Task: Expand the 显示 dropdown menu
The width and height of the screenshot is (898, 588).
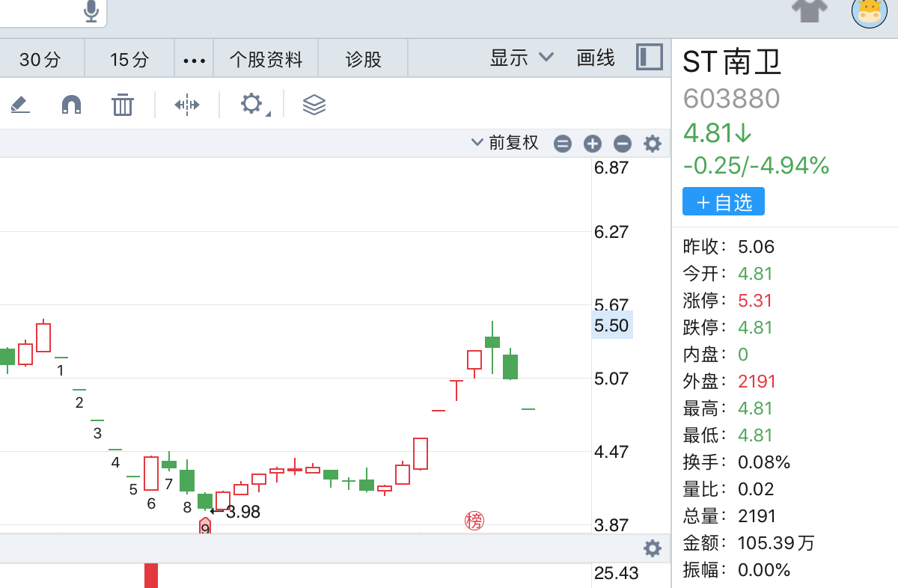Action: [x=522, y=58]
